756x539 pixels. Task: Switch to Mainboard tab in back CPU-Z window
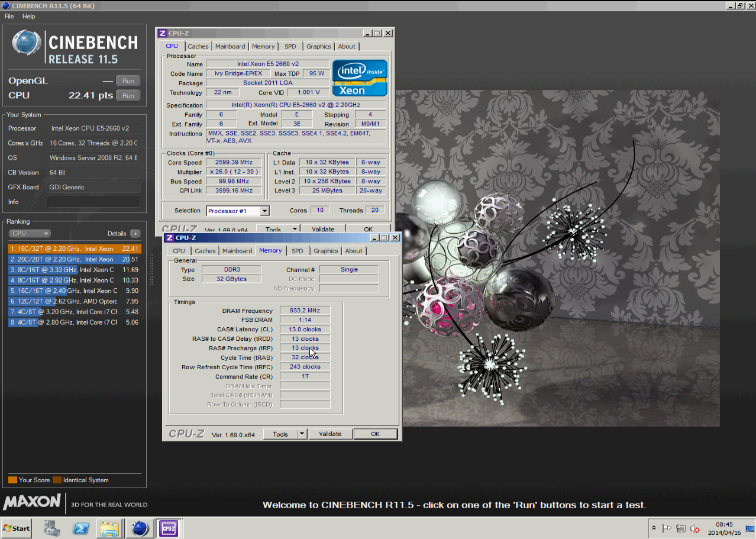tap(230, 46)
